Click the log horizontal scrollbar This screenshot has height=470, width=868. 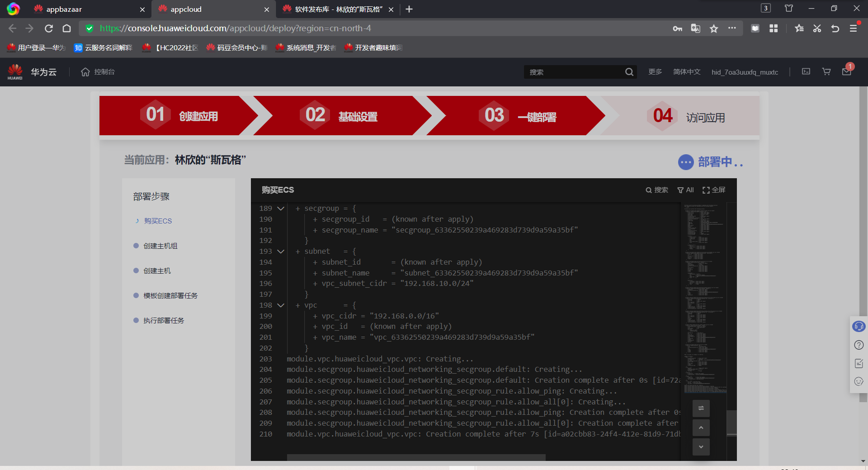point(416,457)
